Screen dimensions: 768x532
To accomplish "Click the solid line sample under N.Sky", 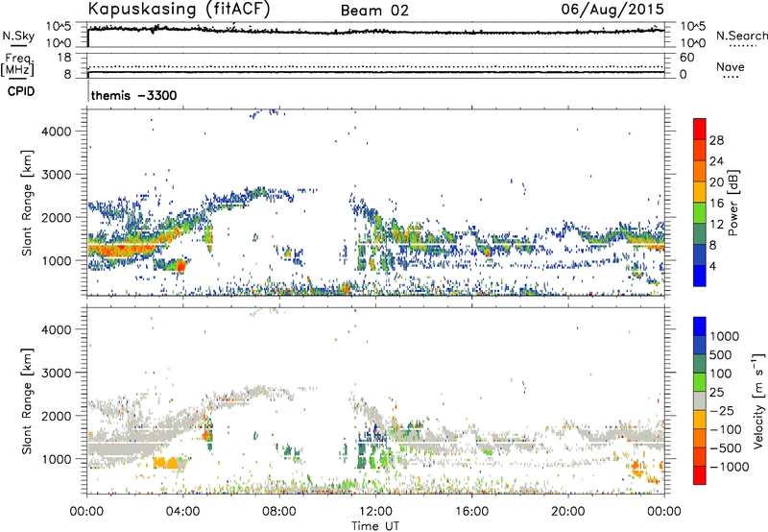I will tap(18, 45).
